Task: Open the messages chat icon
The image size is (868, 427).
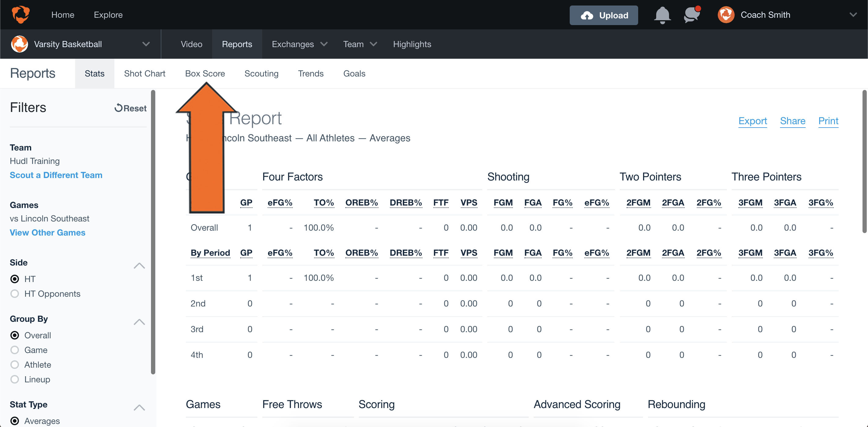Action: click(691, 15)
